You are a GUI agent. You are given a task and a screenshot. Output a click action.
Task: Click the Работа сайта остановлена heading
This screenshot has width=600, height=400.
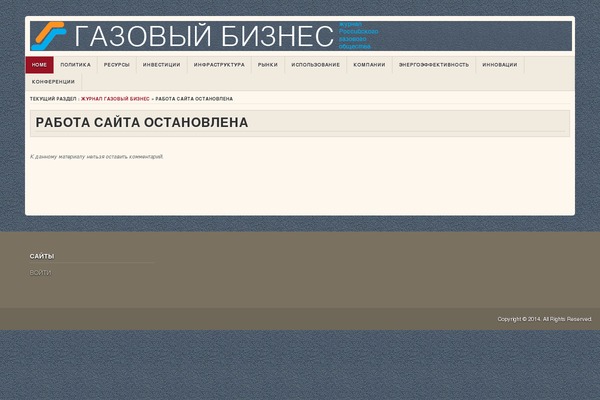pyautogui.click(x=142, y=122)
